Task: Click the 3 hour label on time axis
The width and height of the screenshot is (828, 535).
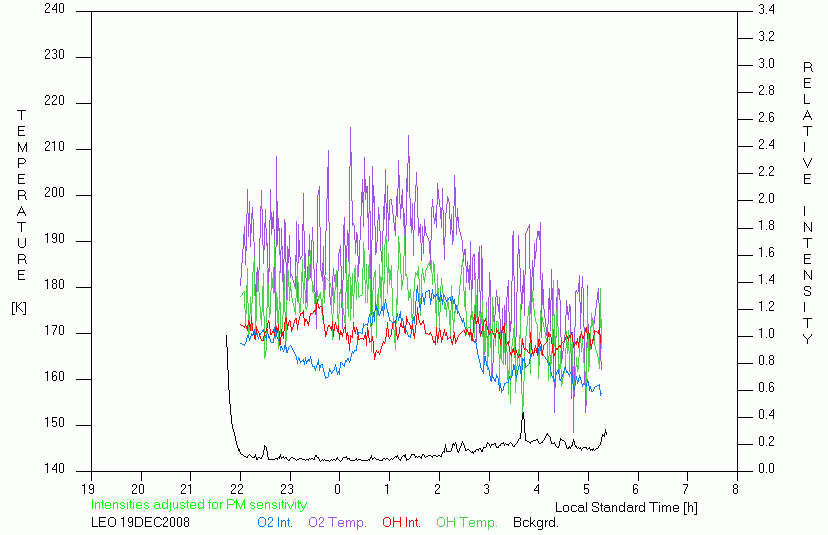Action: (487, 490)
